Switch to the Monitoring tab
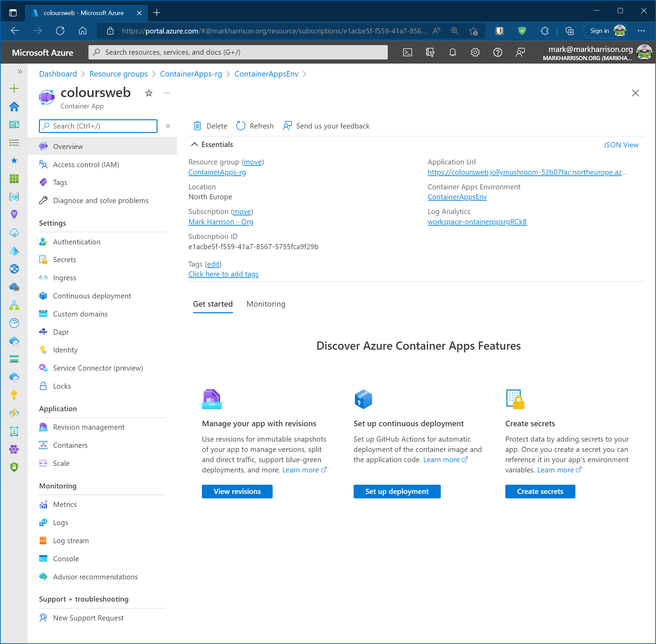This screenshot has height=644, width=656. tap(266, 304)
